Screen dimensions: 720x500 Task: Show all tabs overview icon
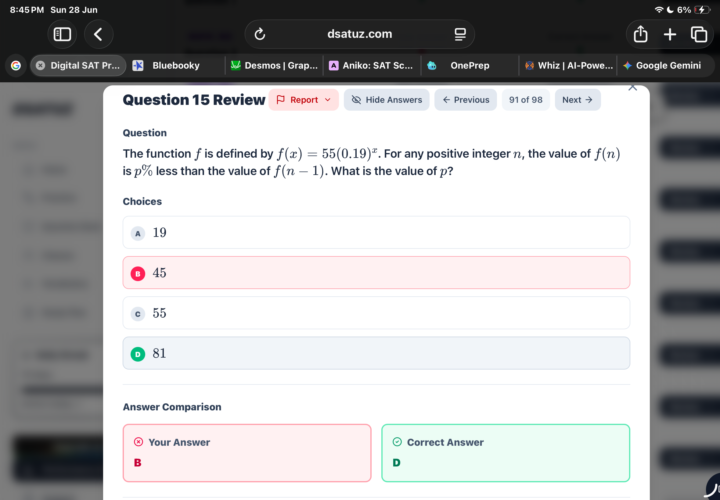pyautogui.click(x=699, y=34)
